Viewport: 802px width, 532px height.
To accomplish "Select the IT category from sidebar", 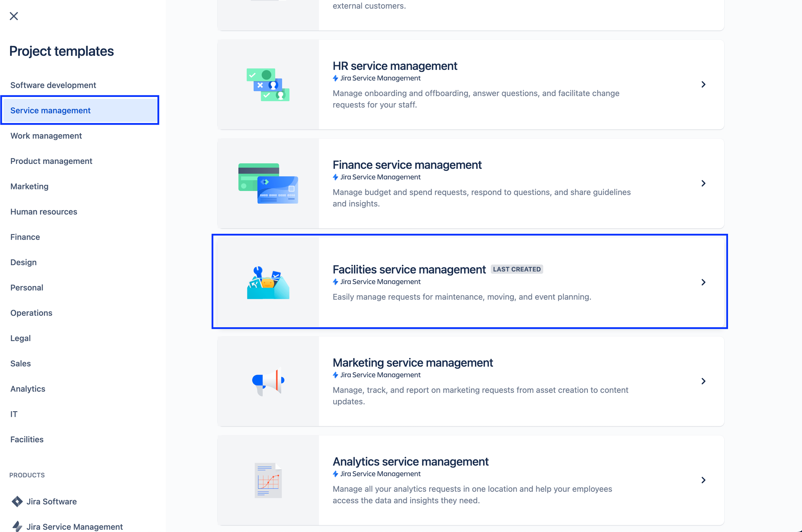I will 14,414.
